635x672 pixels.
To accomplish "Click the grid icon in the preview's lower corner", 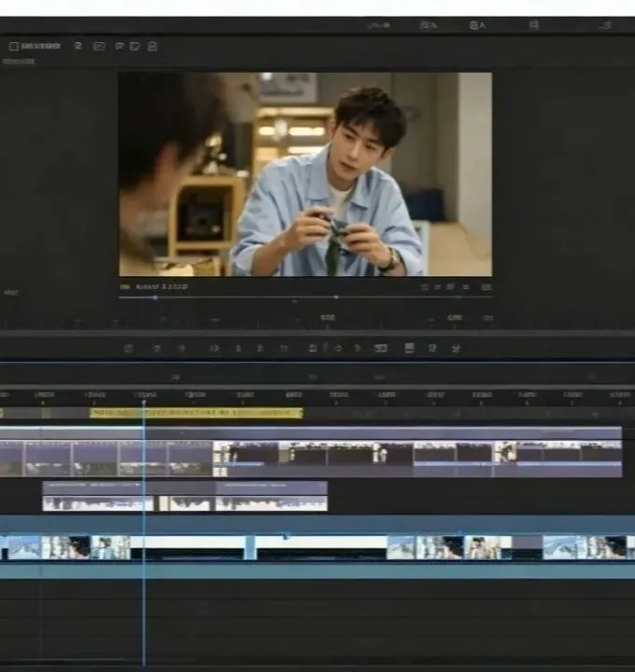I will click(x=486, y=286).
